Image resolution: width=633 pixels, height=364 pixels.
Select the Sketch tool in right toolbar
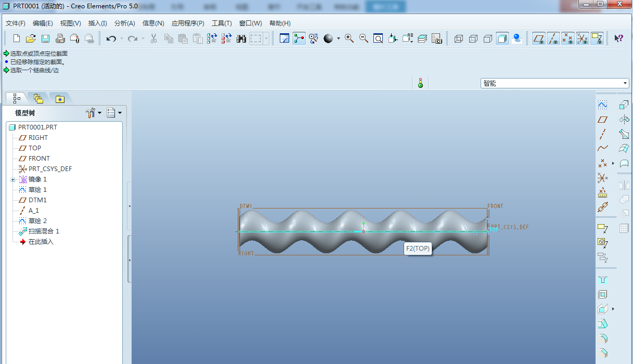pos(602,105)
